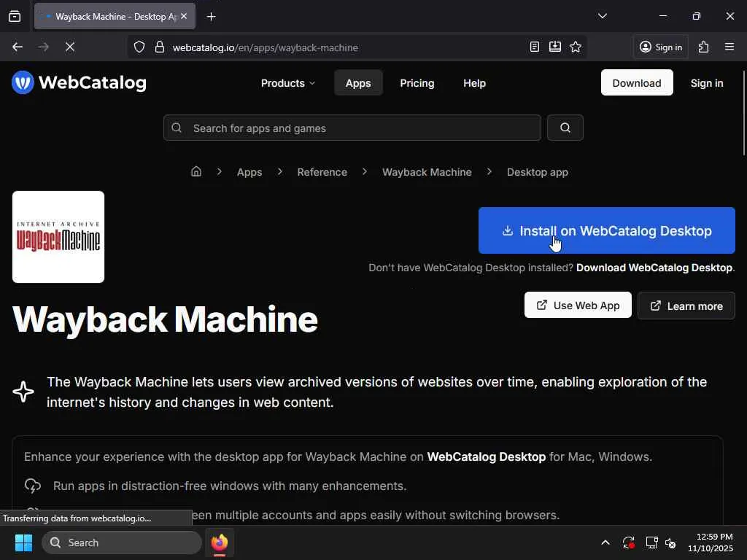Screen dimensions: 747x560
Task: Click Install on WebCatalog Desktop
Action: [x=606, y=230]
